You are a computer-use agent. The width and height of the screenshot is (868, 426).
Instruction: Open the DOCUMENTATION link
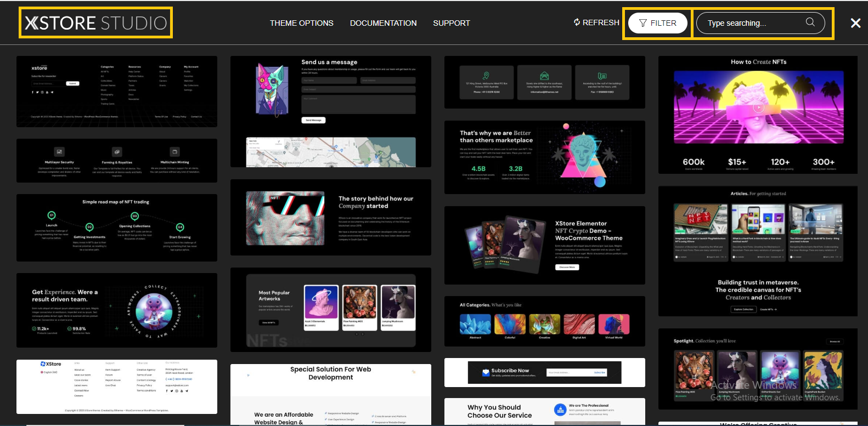[x=384, y=23]
